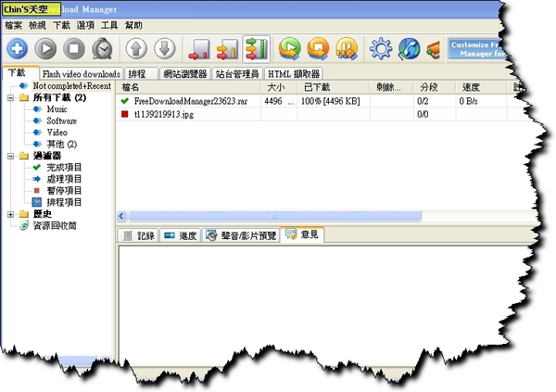Viewport: 556px width, 392px height.
Task: Switch to the 聲音/影片預覽 bottom tab
Action: (241, 235)
